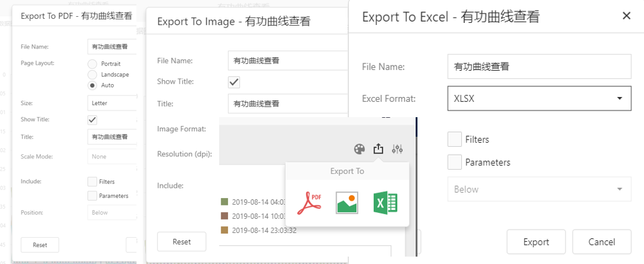Choose the PDF export icon
Image resolution: width=644 pixels, height=264 pixels.
[x=309, y=203]
